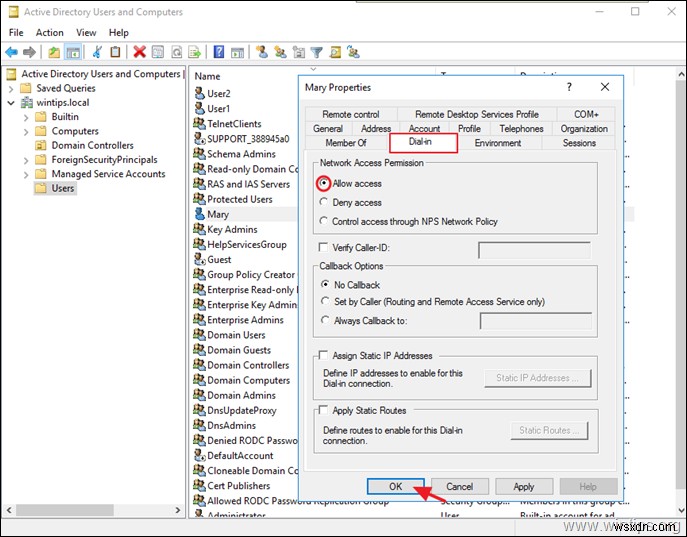
Task: Check the Apply Static Routes checkbox
Action: (x=323, y=410)
